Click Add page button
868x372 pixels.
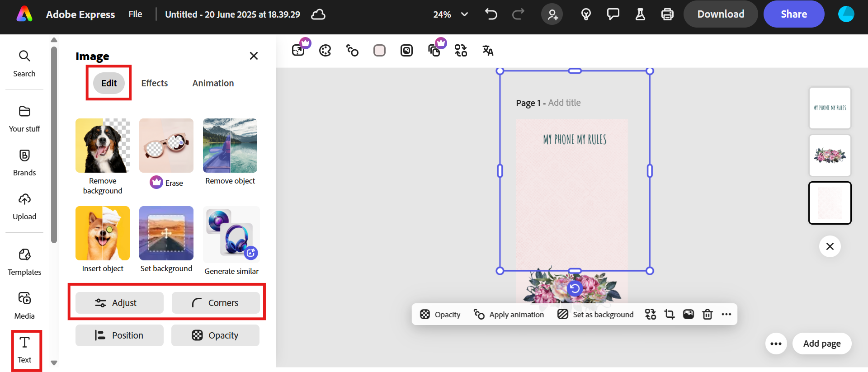822,344
